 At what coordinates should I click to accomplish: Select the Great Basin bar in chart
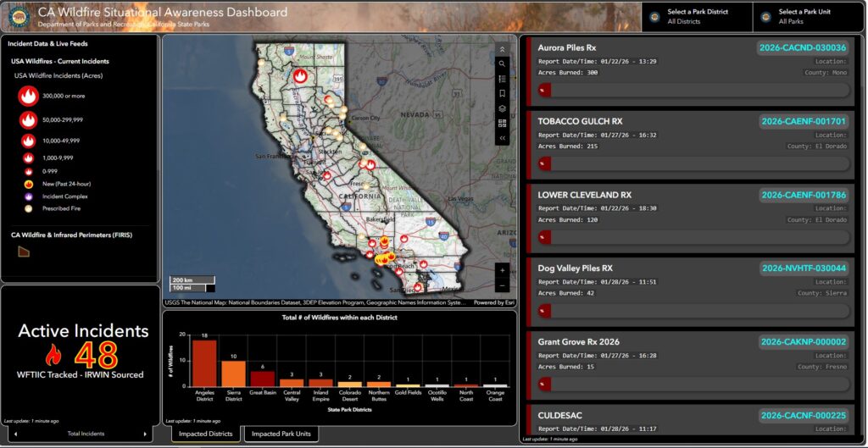[263, 379]
